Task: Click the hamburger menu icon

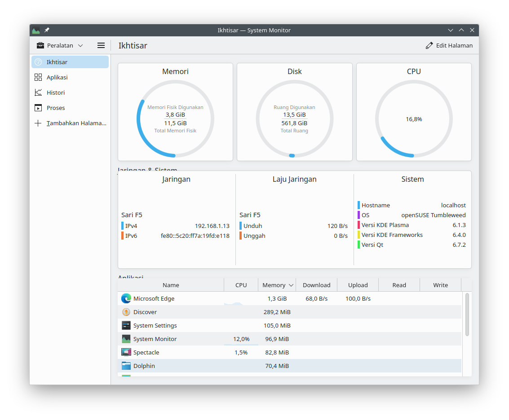Action: (x=101, y=45)
